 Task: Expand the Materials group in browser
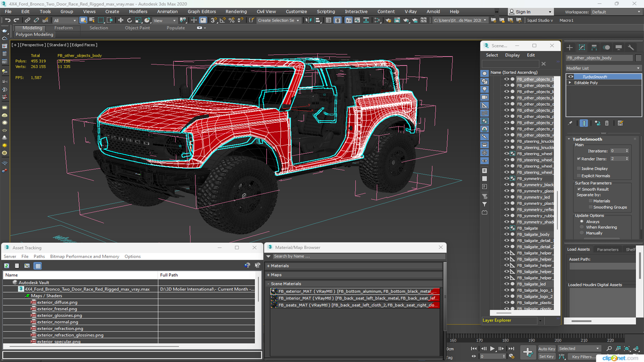coord(268,266)
